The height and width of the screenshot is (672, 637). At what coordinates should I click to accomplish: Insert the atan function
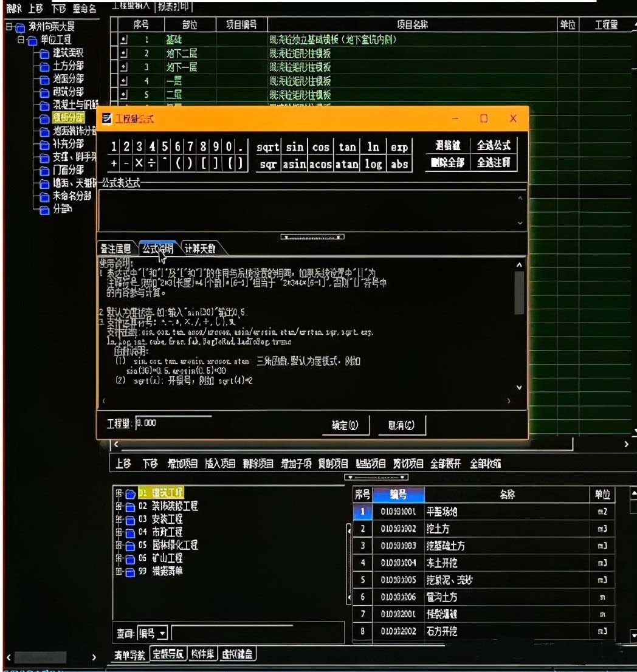coord(347,163)
